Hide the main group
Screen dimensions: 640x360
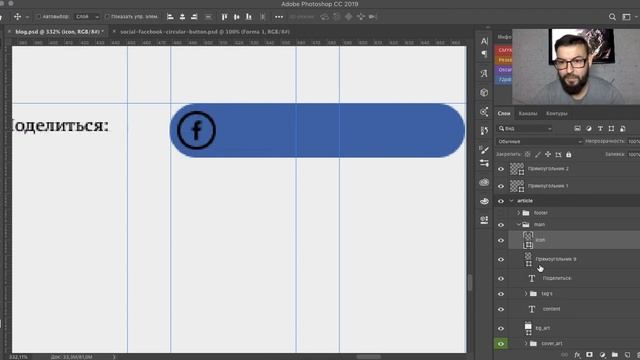tap(501, 225)
